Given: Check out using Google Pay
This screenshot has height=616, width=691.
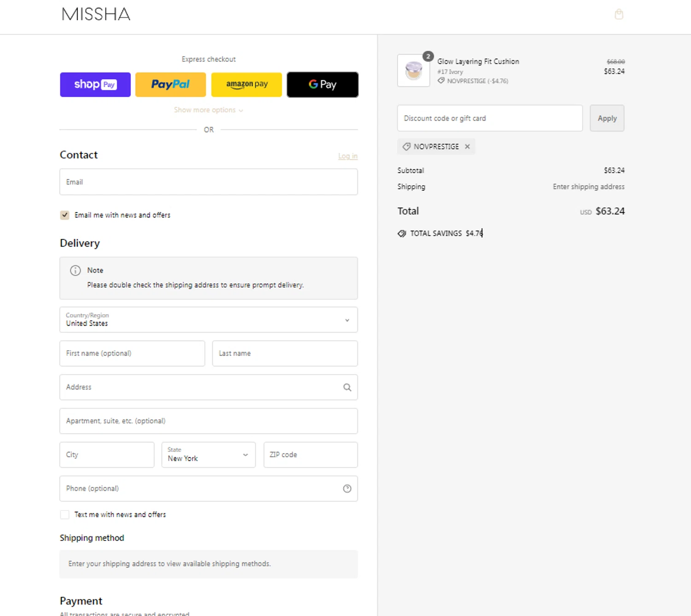Looking at the screenshot, I should point(322,84).
